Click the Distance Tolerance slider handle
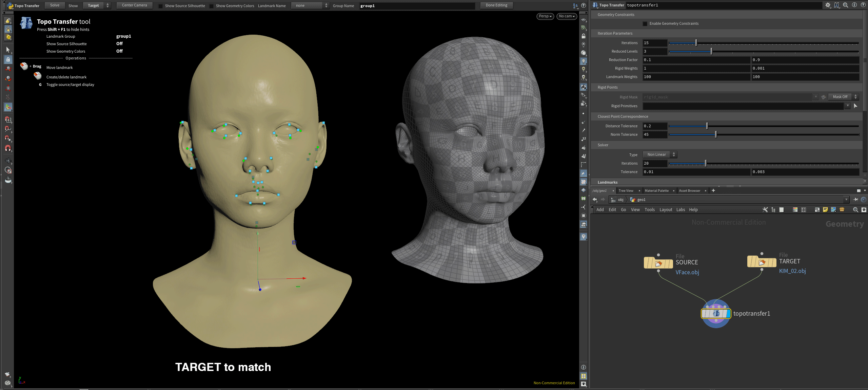Viewport: 868px width, 390px height. [707, 126]
